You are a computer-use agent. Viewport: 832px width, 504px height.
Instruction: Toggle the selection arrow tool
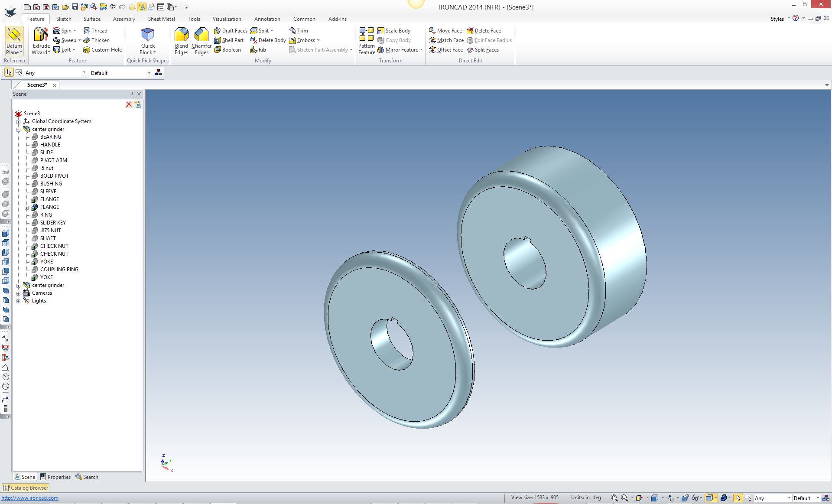pyautogui.click(x=9, y=72)
